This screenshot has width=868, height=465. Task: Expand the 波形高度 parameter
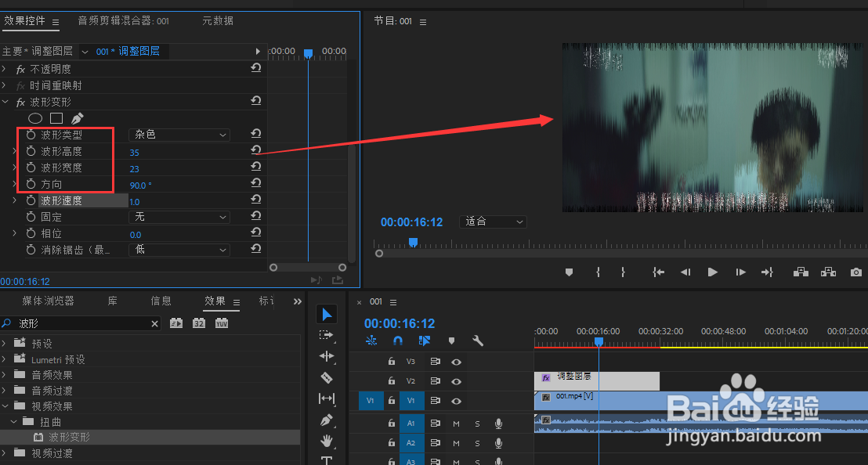pyautogui.click(x=15, y=151)
